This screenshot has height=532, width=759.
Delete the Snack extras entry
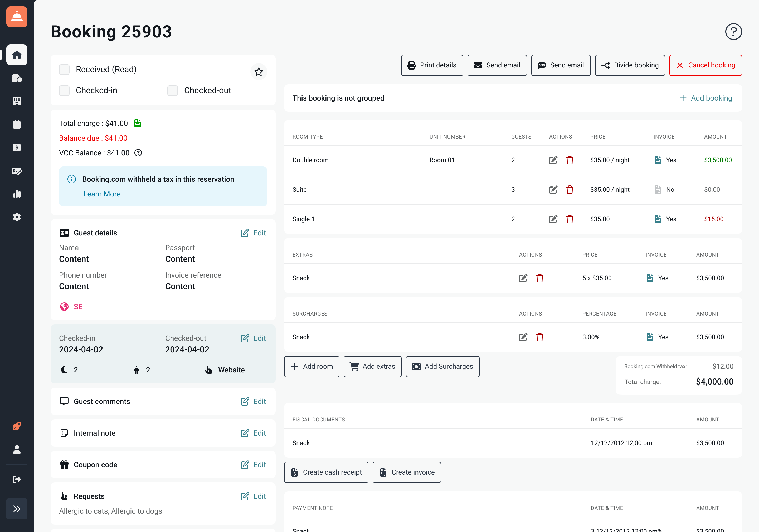[x=539, y=278]
